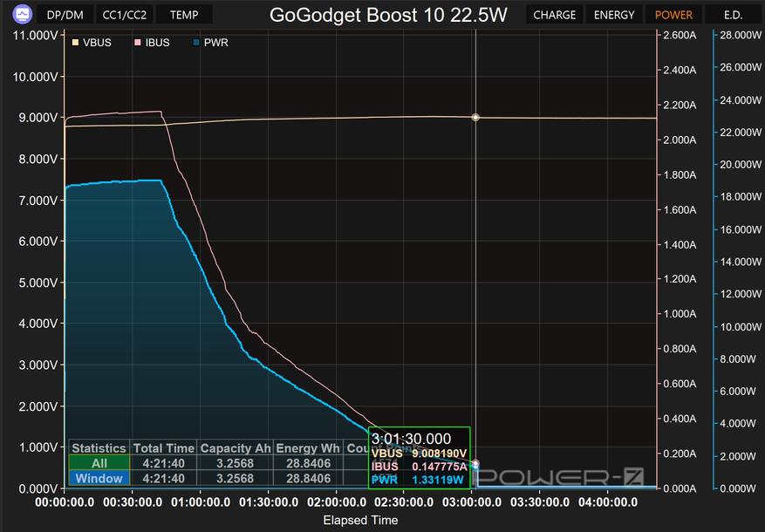The width and height of the screenshot is (765, 532).
Task: Click the cursor marker on PWR curve
Action: 475,467
